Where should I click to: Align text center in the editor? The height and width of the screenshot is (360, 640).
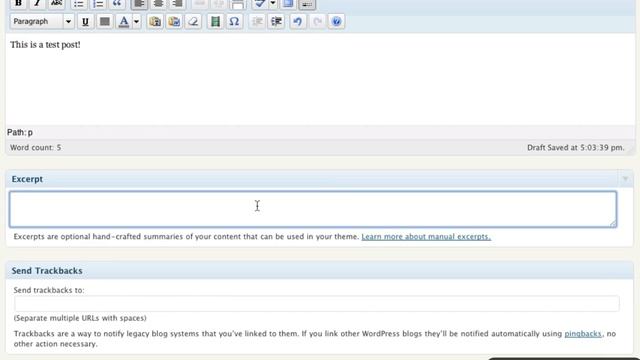coord(159,4)
